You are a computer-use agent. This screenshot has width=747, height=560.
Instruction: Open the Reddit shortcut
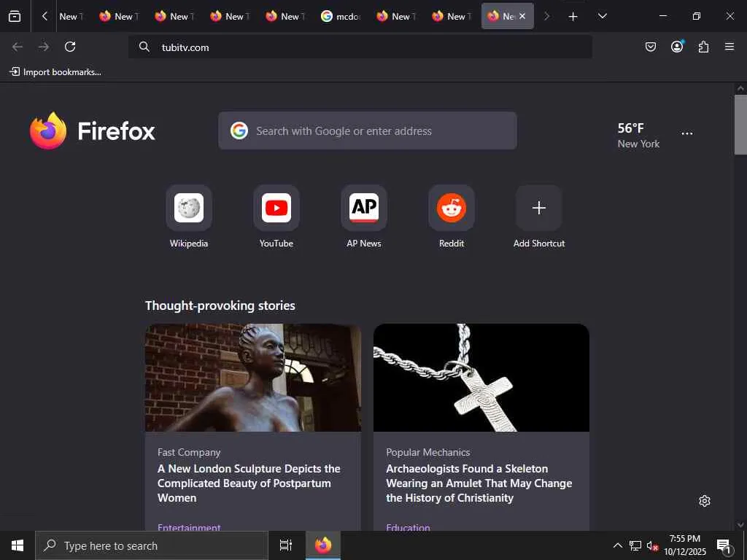coord(452,217)
